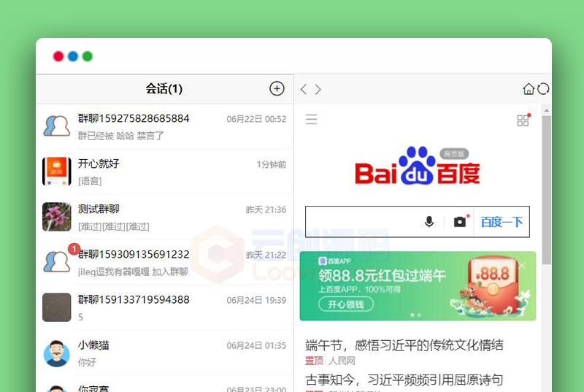Click the green window dot
This screenshot has height=392, width=584.
coord(87,56)
